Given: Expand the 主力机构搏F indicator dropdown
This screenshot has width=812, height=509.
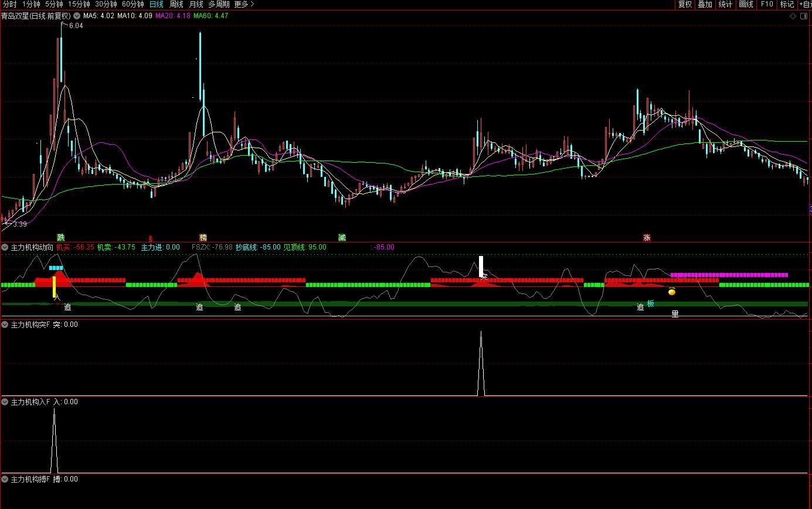Looking at the screenshot, I should [5, 479].
